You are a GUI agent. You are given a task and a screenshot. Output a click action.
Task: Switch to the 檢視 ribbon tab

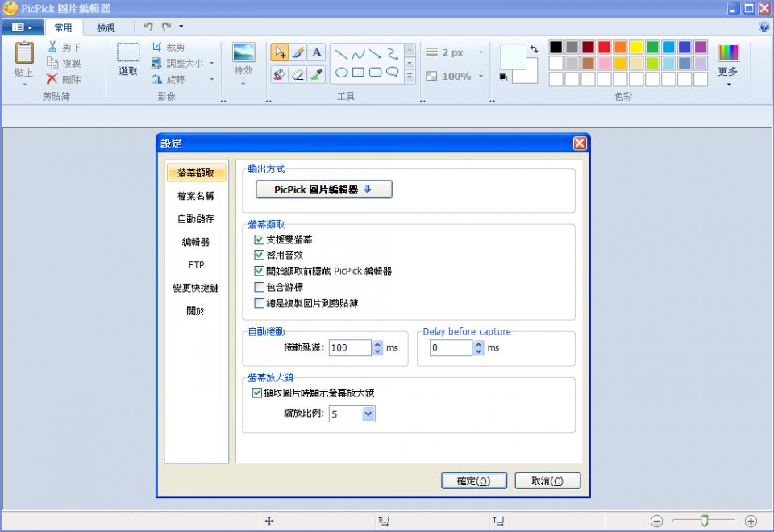106,28
